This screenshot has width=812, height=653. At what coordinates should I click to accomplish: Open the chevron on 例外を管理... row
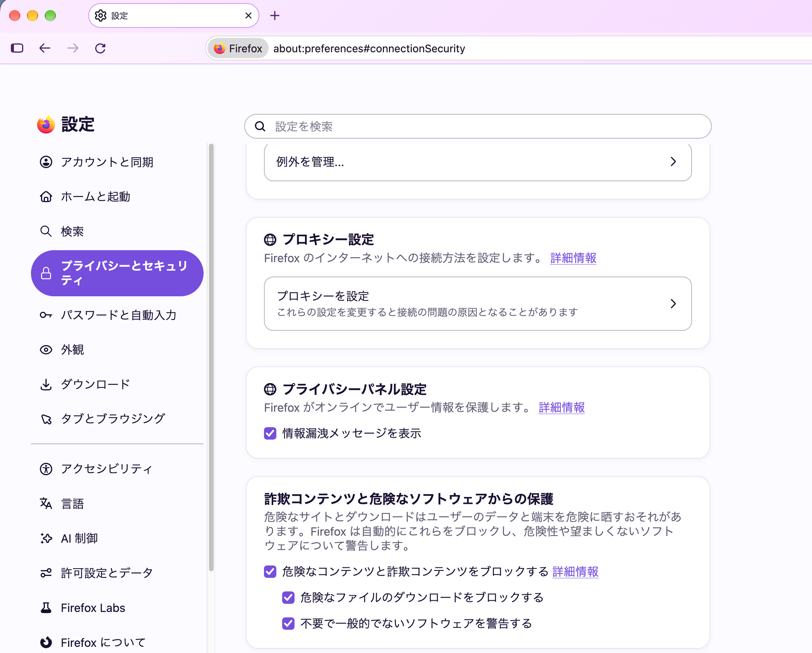673,162
